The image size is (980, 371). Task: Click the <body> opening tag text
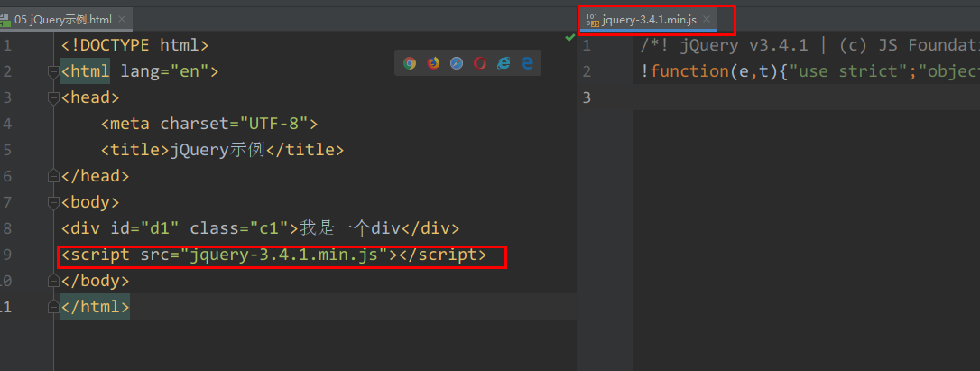pyautogui.click(x=90, y=202)
